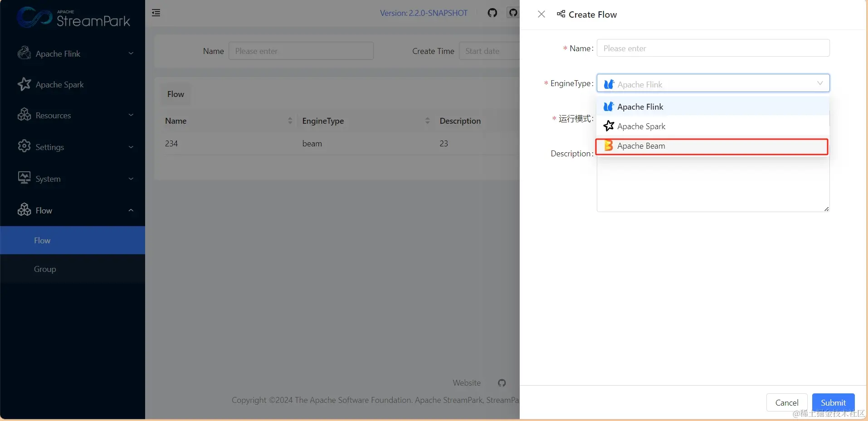Image resolution: width=868 pixels, height=421 pixels.
Task: Expand the Resources sidebar menu
Action: [131, 115]
